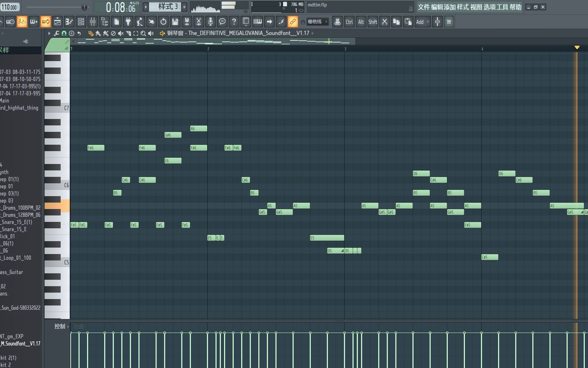Open the tempo tapper icon
Viewport: 588px width, 368px height.
[140, 22]
